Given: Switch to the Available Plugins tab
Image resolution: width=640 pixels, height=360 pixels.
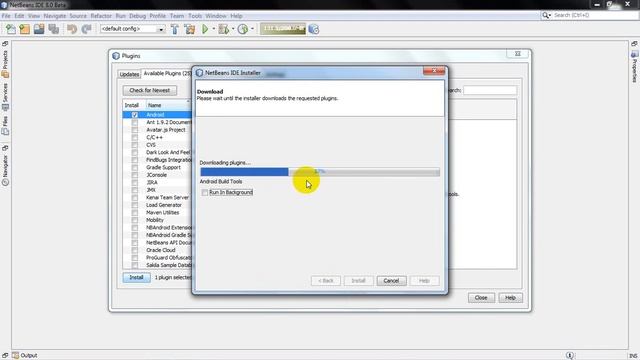Looking at the screenshot, I should point(167,73).
